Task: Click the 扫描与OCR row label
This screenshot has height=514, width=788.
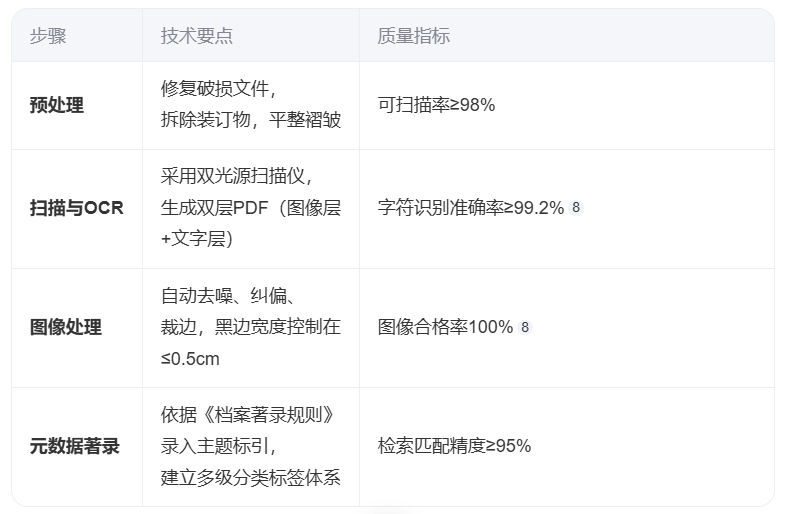Action: (76, 208)
